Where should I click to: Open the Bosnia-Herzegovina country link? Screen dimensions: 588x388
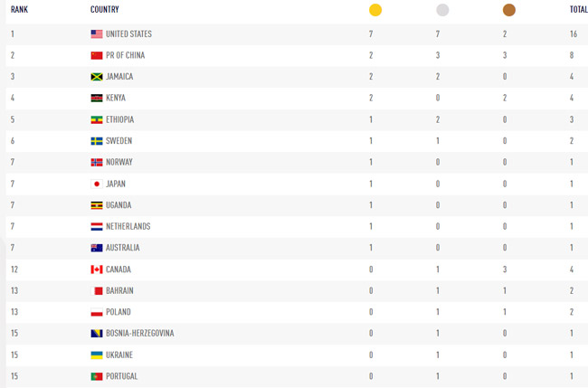point(140,334)
